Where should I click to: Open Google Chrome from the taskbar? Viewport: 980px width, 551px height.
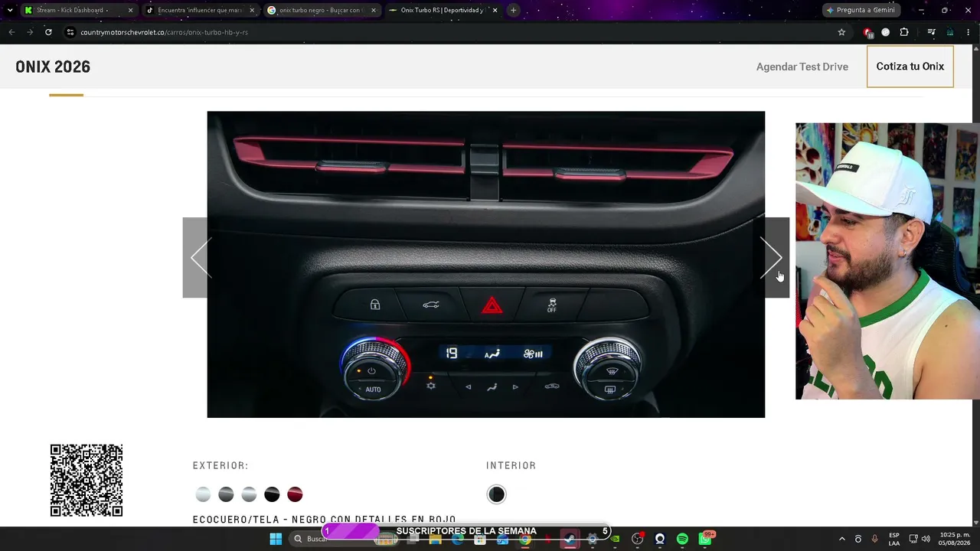(x=525, y=539)
